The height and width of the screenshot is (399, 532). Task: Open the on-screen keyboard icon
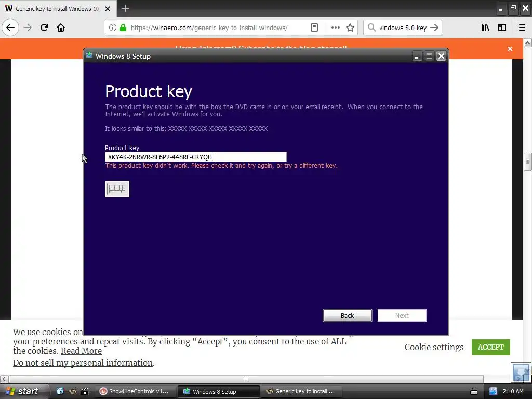point(117,189)
